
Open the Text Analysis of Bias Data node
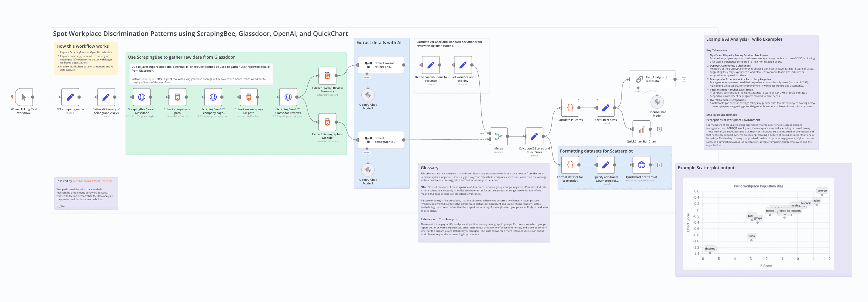[652, 79]
